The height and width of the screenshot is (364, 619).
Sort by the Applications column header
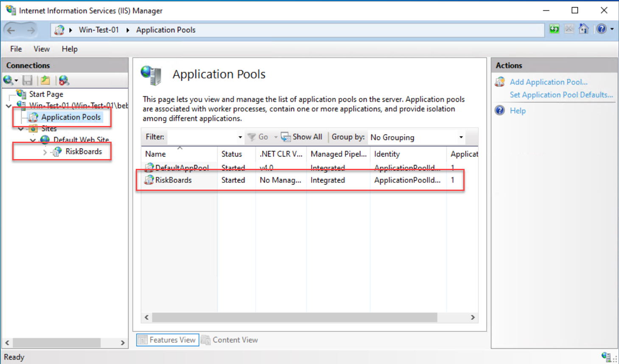462,154
